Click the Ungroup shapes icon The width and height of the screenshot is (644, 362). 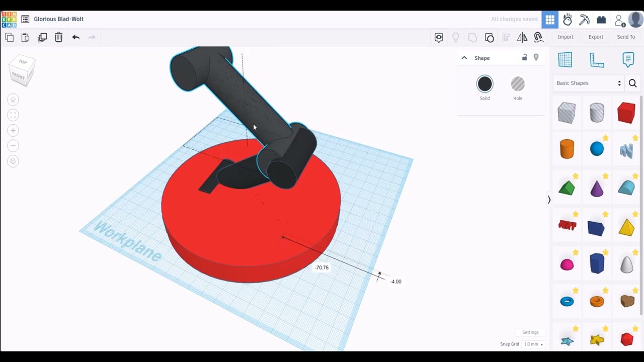[x=490, y=37]
